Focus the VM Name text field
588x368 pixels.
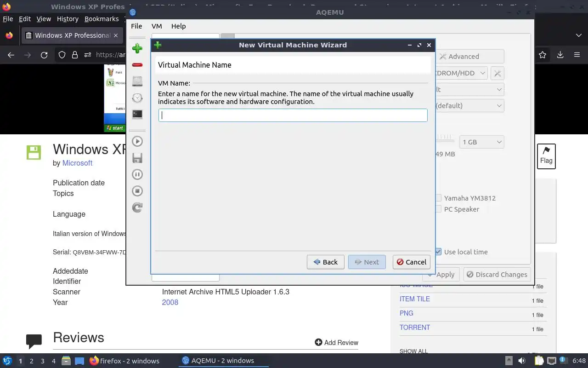(x=293, y=115)
